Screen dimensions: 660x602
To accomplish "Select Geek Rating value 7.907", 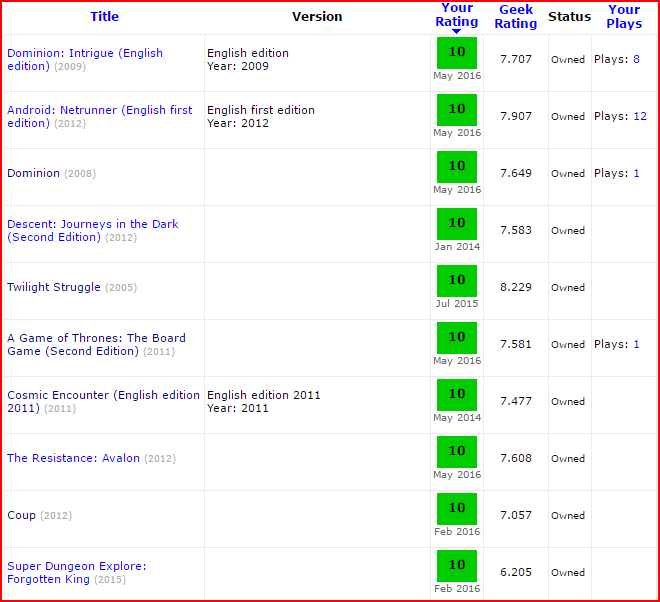I will pyautogui.click(x=516, y=116).
